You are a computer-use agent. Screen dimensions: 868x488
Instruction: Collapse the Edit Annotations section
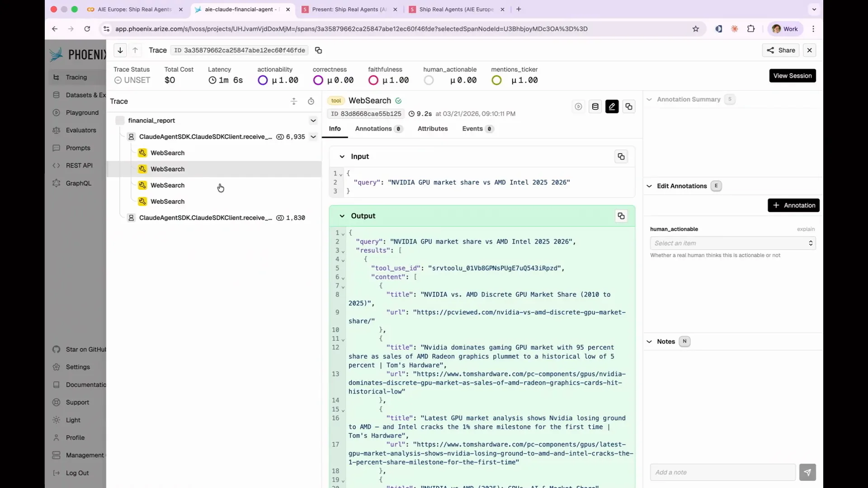[x=649, y=186]
